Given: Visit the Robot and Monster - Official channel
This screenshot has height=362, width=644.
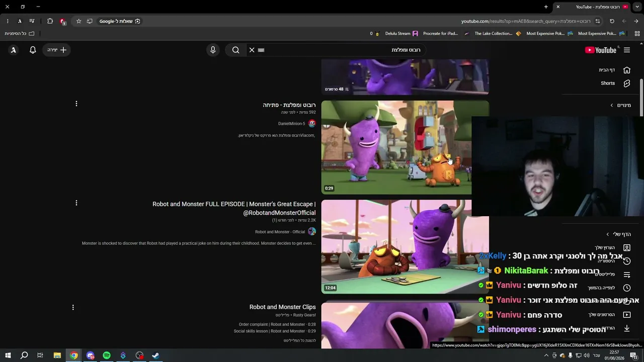Looking at the screenshot, I should (x=280, y=232).
